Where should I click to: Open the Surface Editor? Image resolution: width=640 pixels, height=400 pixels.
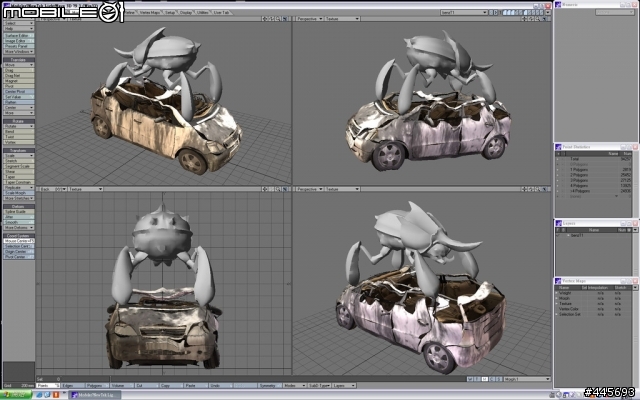point(19,36)
